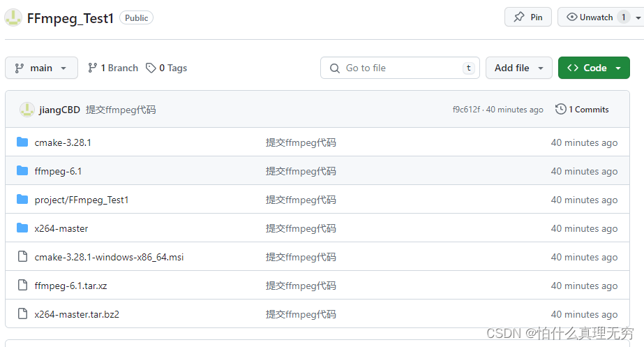This screenshot has width=644, height=347.
Task: Click the project/FFmpeg_Test1 folder icon
Action: (x=22, y=200)
